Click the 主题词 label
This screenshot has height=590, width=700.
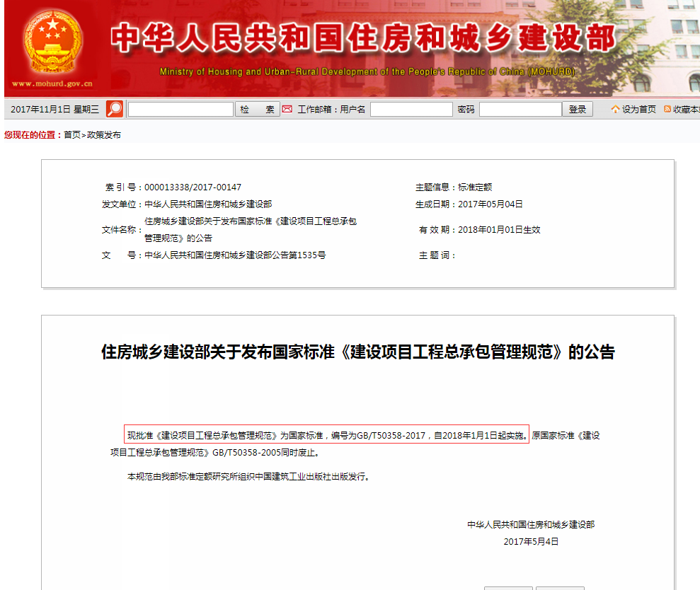(437, 255)
